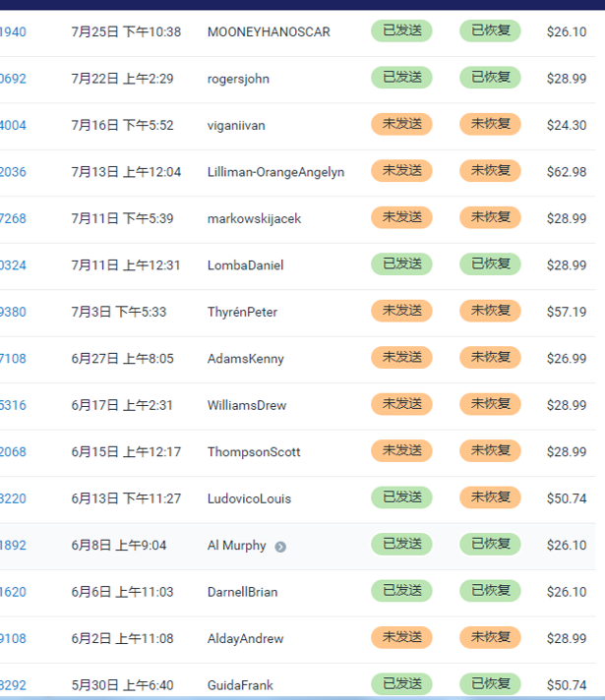Open order link ending in 1940

tap(13, 32)
